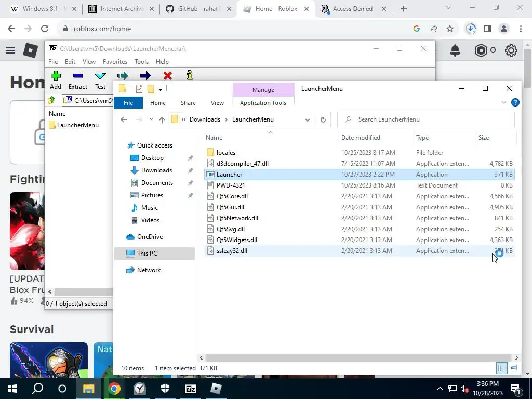The width and height of the screenshot is (532, 399).
Task: Click the 7-Zip Delete red X icon
Action: pyautogui.click(x=167, y=75)
